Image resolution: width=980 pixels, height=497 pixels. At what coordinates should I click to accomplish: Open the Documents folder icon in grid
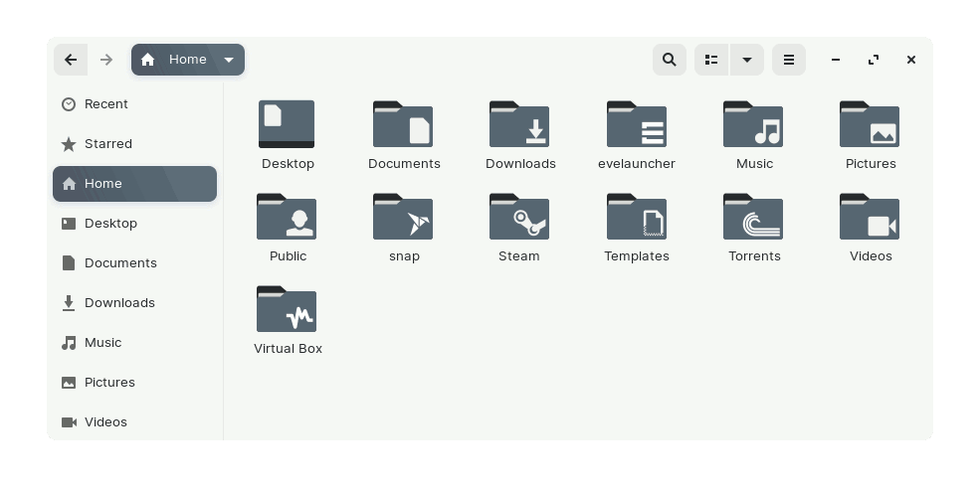403,124
